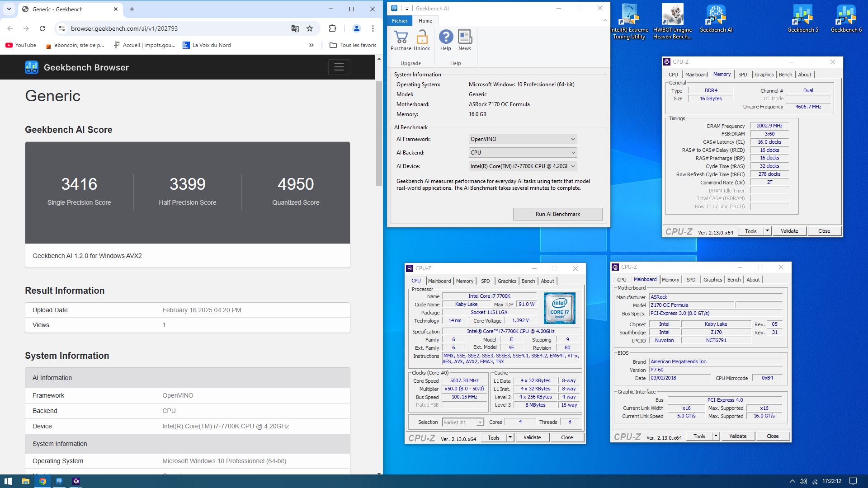This screenshot has width=868, height=488.
Task: Open La Voix du Nord bookmark
Action: tap(207, 45)
